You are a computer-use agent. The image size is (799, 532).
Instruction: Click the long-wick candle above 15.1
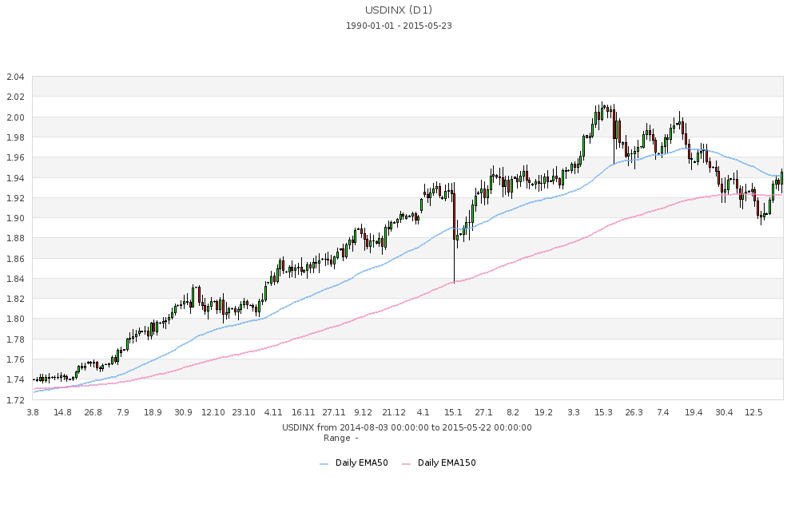point(454,232)
